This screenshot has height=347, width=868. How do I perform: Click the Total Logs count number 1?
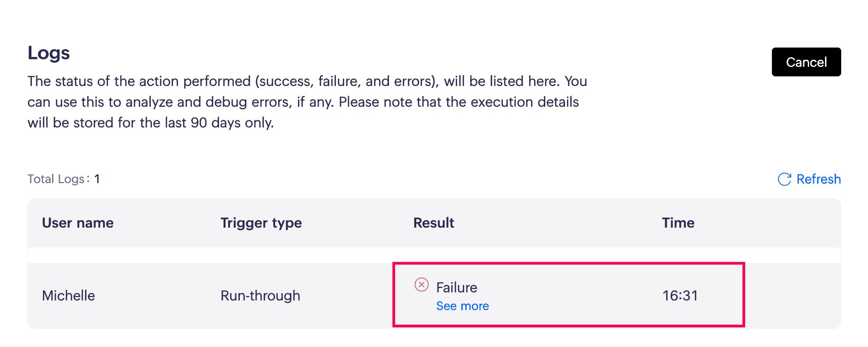pyautogui.click(x=97, y=179)
